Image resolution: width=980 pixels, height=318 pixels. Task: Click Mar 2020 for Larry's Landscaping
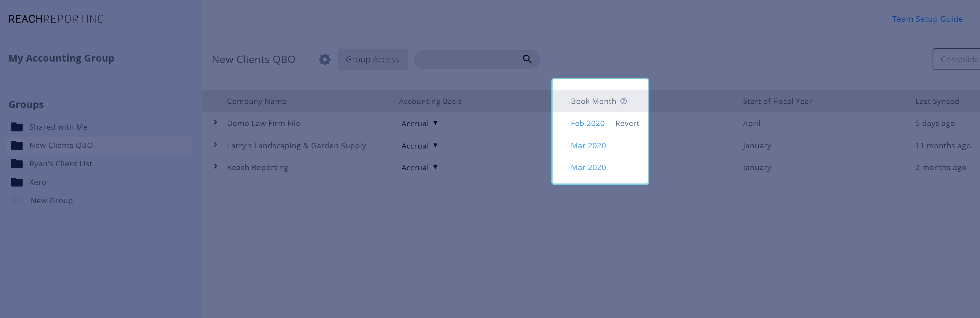(588, 146)
